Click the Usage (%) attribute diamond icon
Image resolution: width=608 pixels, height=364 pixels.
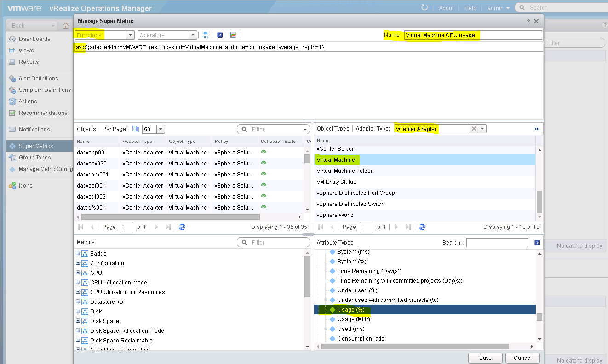pos(333,310)
